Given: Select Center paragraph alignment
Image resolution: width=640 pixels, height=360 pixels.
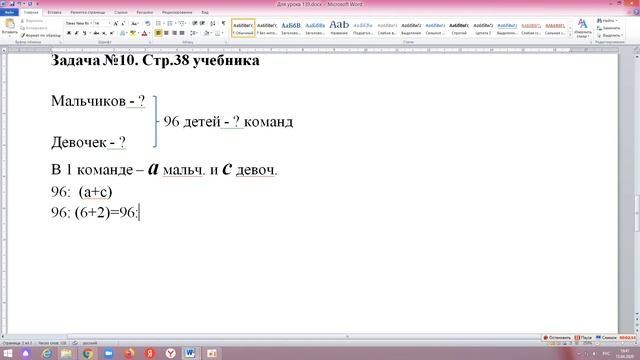Looking at the screenshot, I should click(166, 33).
